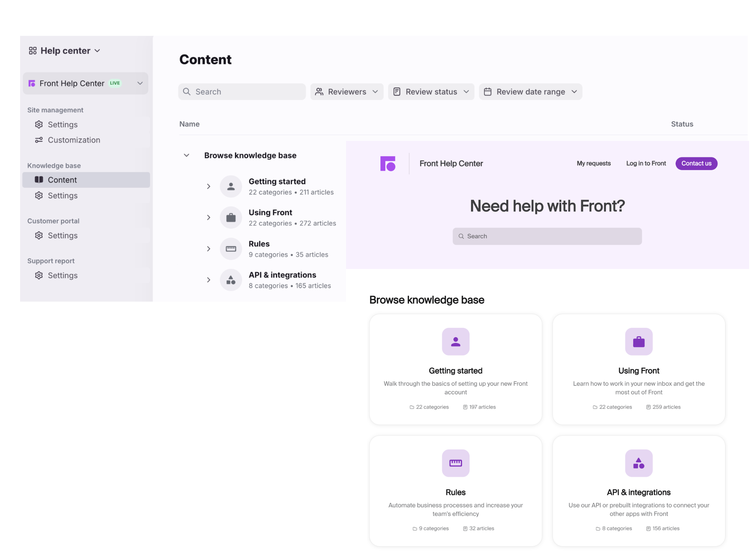The width and height of the screenshot is (752, 560).
Task: Click the Front logo in Front Help Center selector
Action: point(32,83)
